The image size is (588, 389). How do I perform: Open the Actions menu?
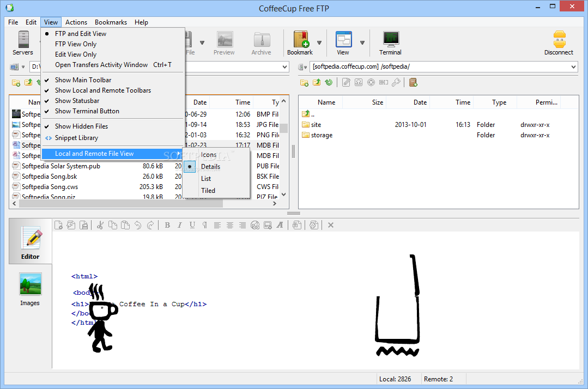click(x=76, y=22)
